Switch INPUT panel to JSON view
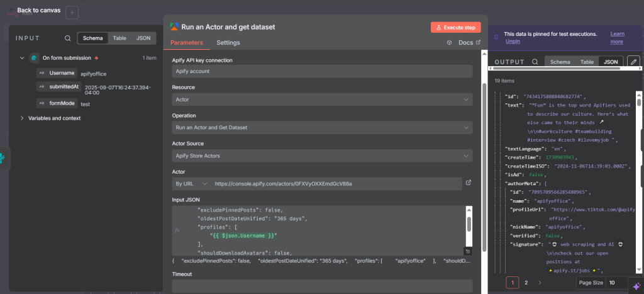644x294 pixels. tap(143, 38)
